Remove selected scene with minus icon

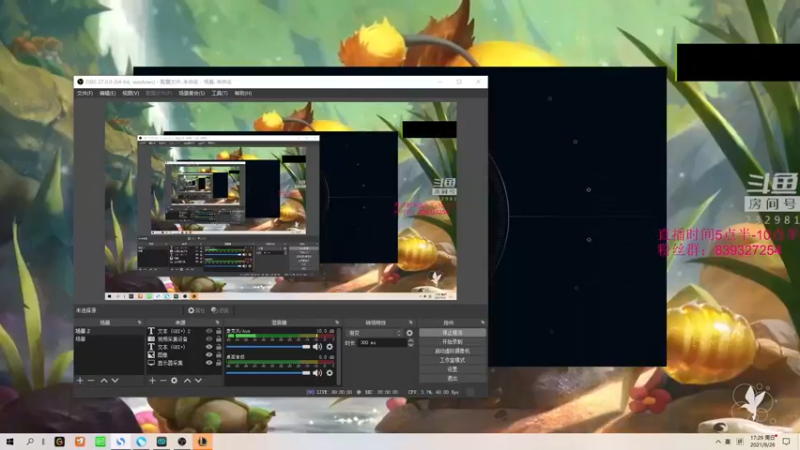[x=91, y=381]
